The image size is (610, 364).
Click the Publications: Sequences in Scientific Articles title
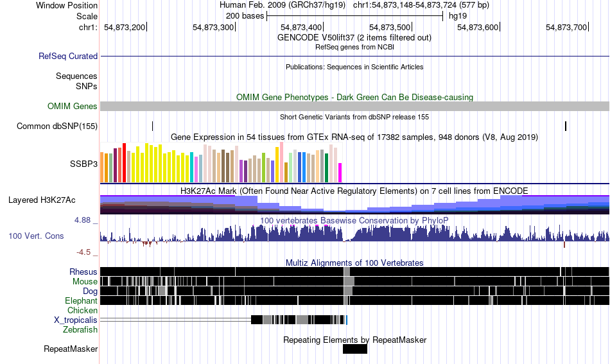tap(354, 67)
